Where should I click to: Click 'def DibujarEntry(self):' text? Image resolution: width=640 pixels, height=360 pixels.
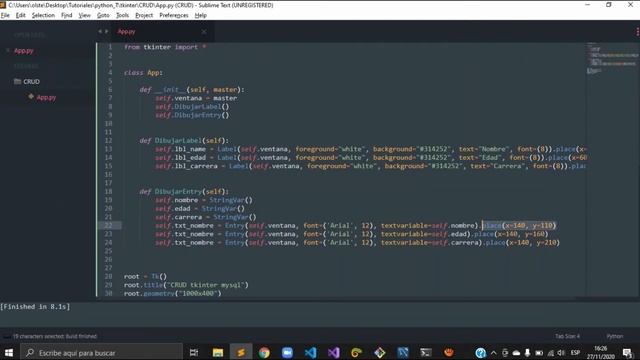coord(184,191)
